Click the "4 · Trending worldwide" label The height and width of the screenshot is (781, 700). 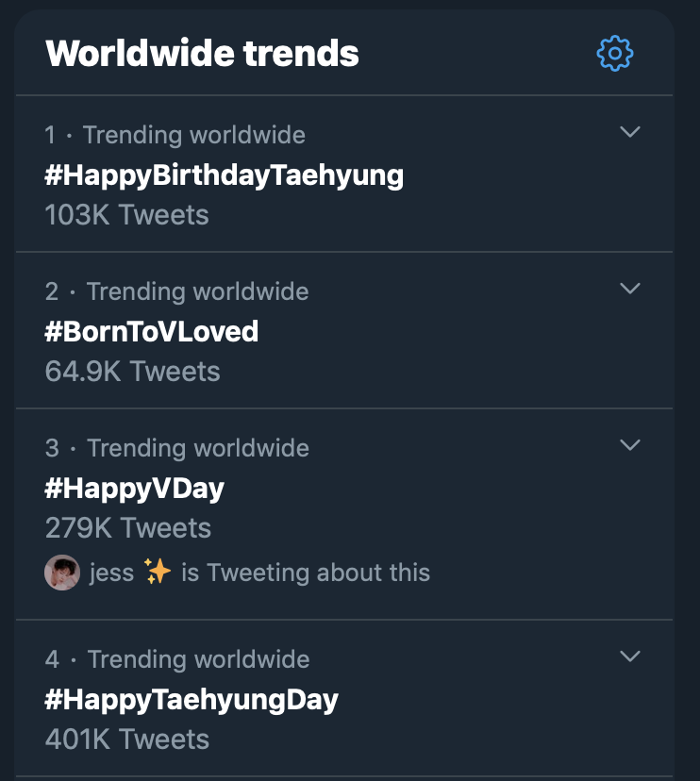pos(177,659)
